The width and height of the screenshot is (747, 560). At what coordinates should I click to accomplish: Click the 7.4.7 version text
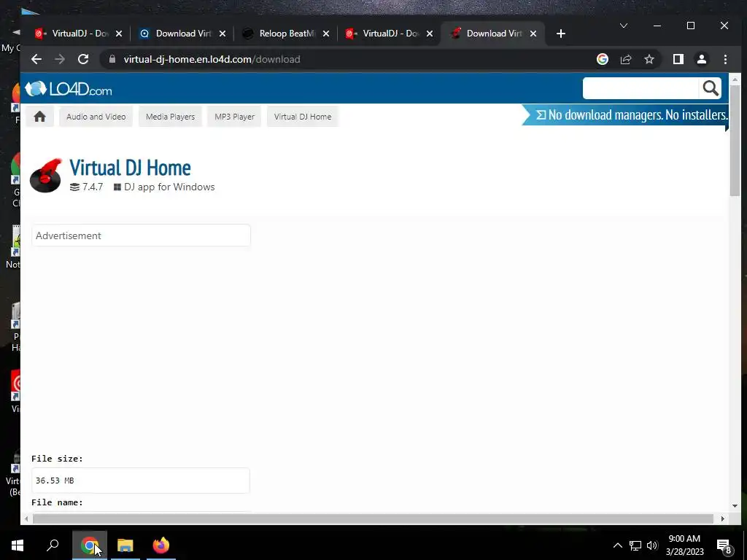tap(93, 187)
